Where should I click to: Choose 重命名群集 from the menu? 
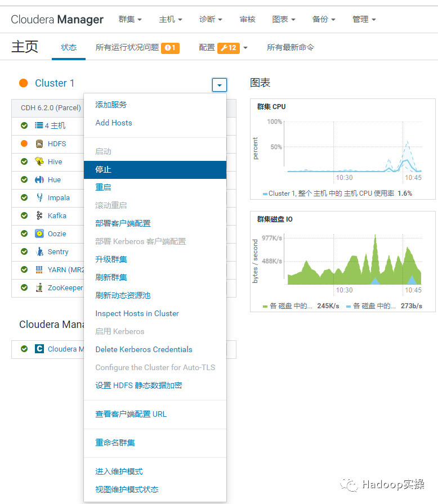click(x=155, y=443)
